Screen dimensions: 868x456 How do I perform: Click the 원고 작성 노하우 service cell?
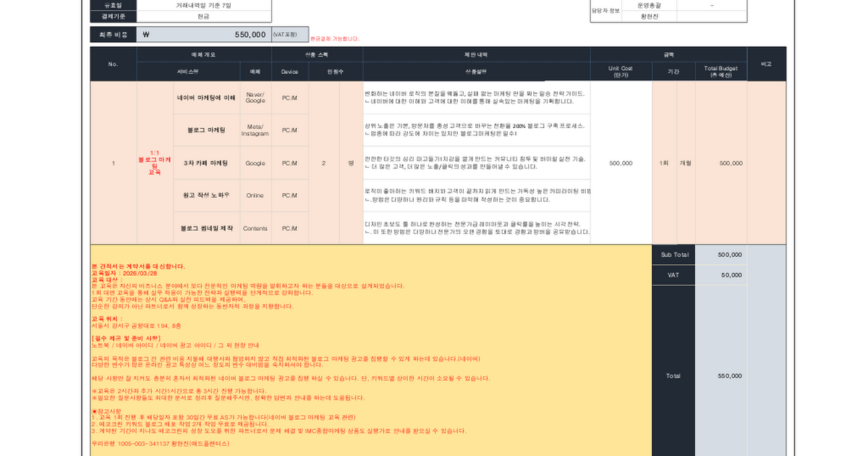pos(206,195)
